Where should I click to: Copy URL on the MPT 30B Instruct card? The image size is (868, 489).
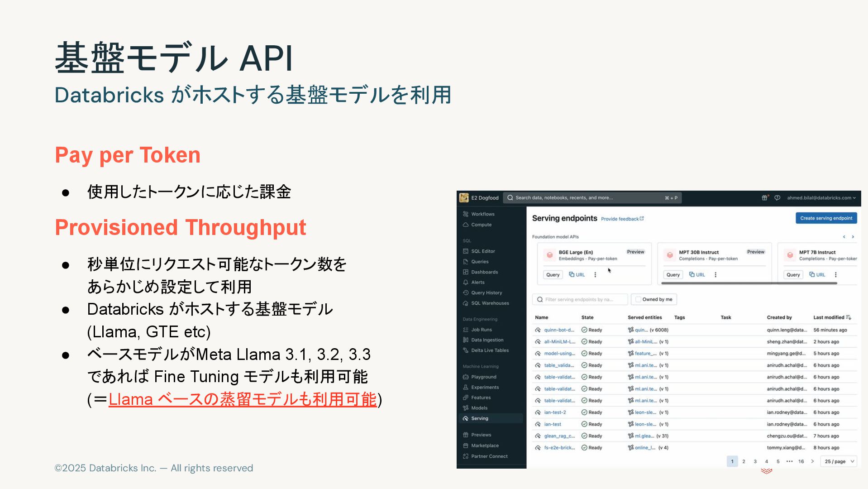697,275
